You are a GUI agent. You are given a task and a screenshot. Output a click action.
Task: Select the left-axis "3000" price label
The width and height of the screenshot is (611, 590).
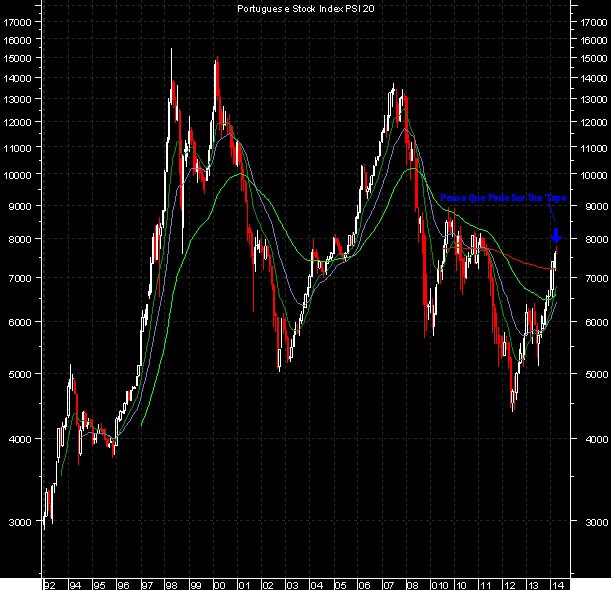tap(20, 522)
